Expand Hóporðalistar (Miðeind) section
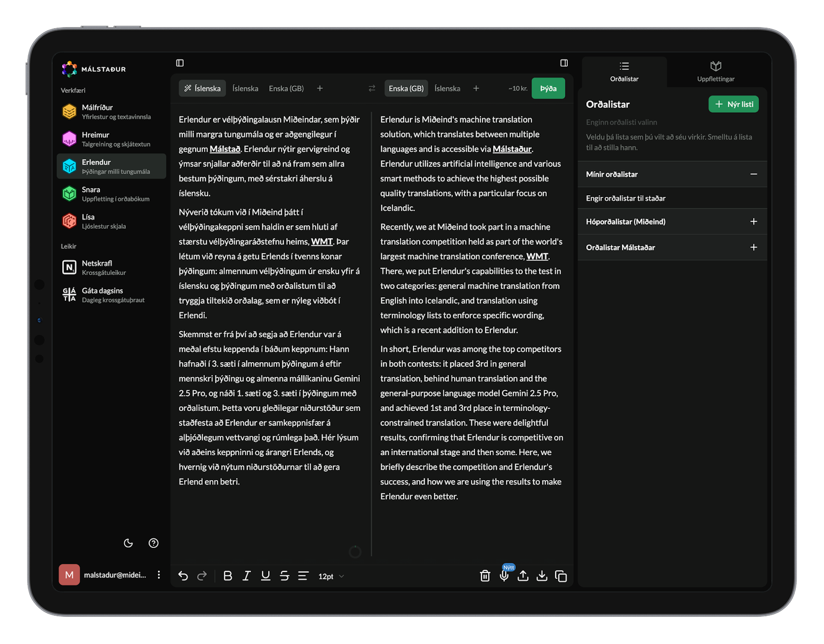 (x=673, y=221)
